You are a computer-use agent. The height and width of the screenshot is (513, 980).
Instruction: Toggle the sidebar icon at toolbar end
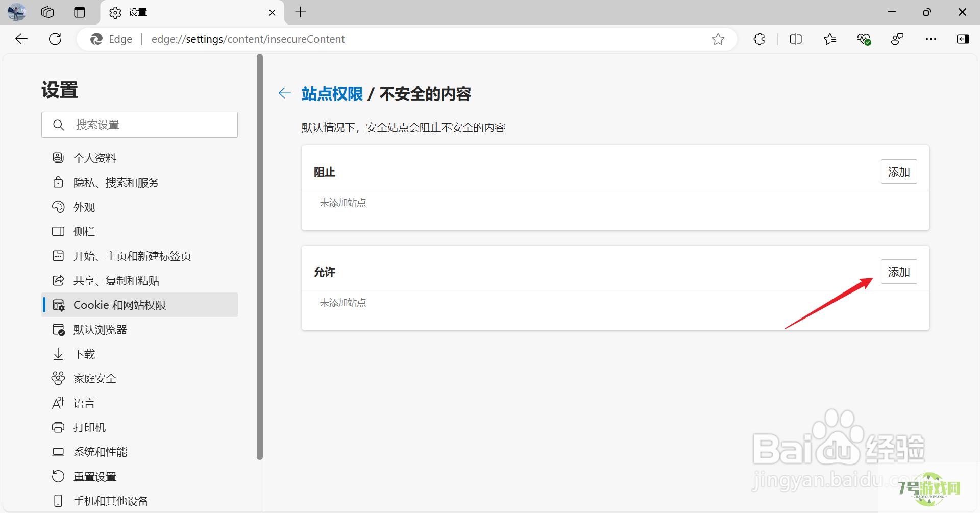click(x=963, y=39)
